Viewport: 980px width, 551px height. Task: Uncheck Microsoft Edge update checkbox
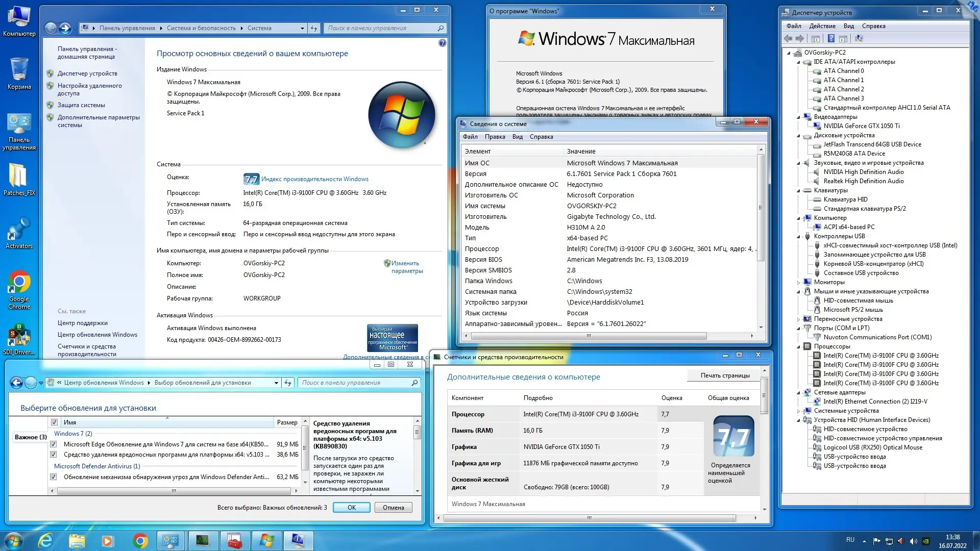click(x=53, y=444)
